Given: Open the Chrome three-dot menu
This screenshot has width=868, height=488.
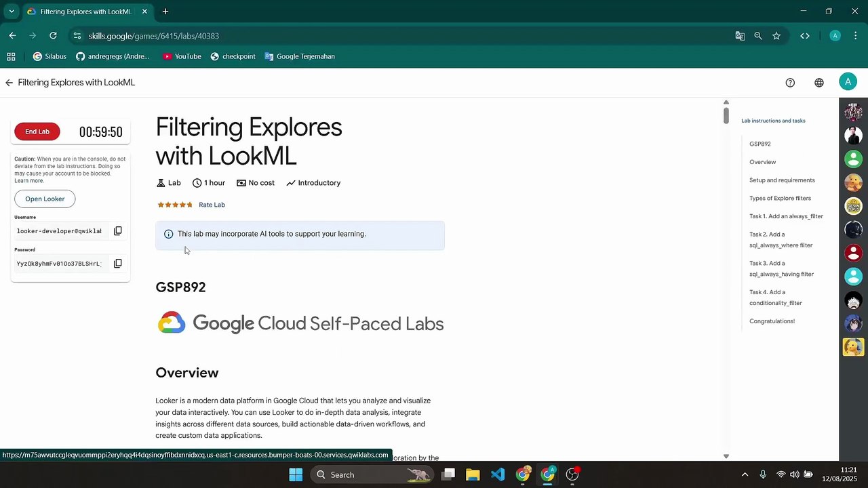Looking at the screenshot, I should (x=854, y=36).
